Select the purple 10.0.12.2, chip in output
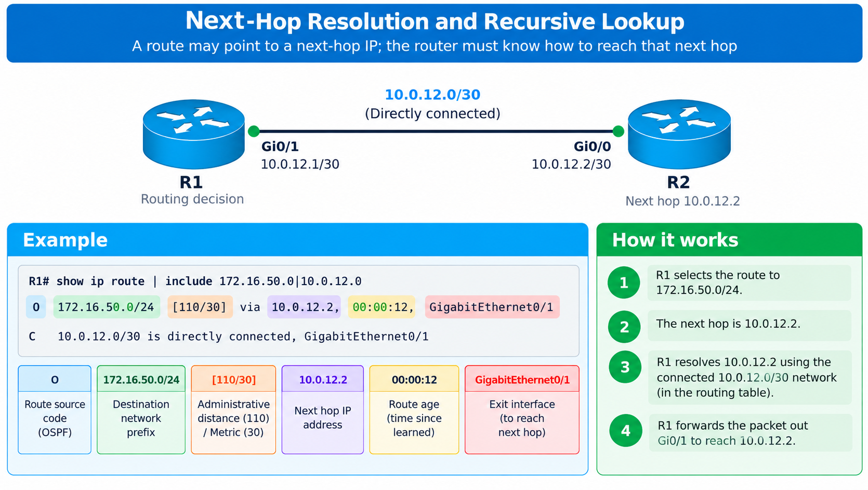The height and width of the screenshot is (490, 868). 305,307
